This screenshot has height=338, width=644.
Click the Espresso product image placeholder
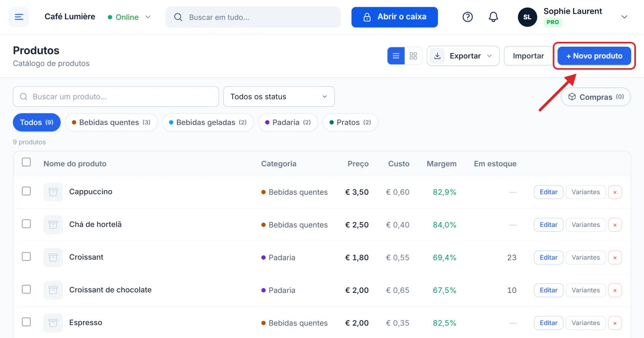[53, 323]
